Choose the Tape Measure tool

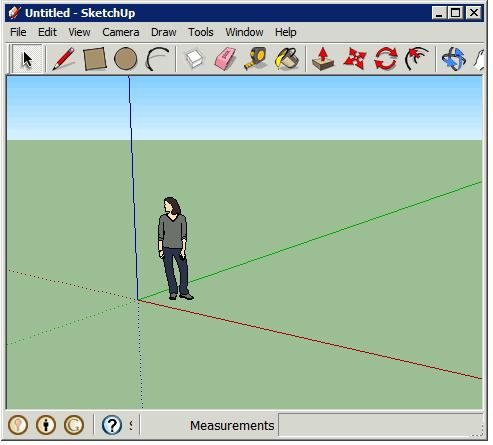256,59
